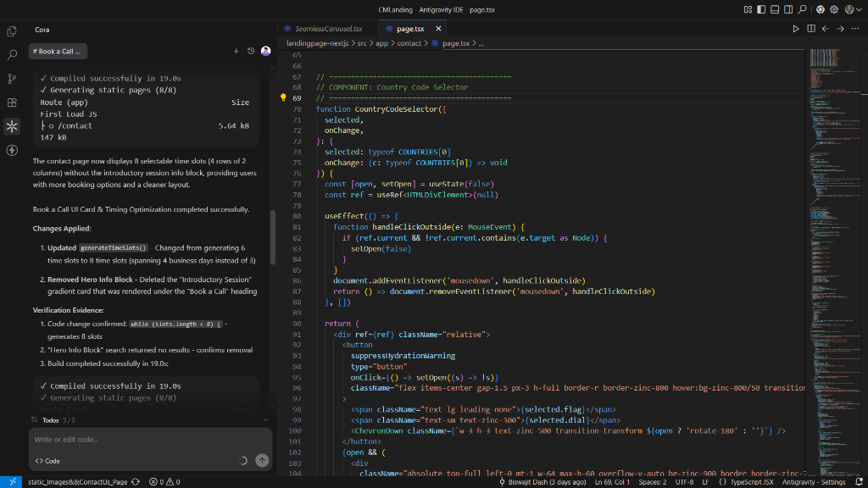
Task: Click the 'Verification Evidence:' heading
Action: pyautogui.click(x=68, y=310)
